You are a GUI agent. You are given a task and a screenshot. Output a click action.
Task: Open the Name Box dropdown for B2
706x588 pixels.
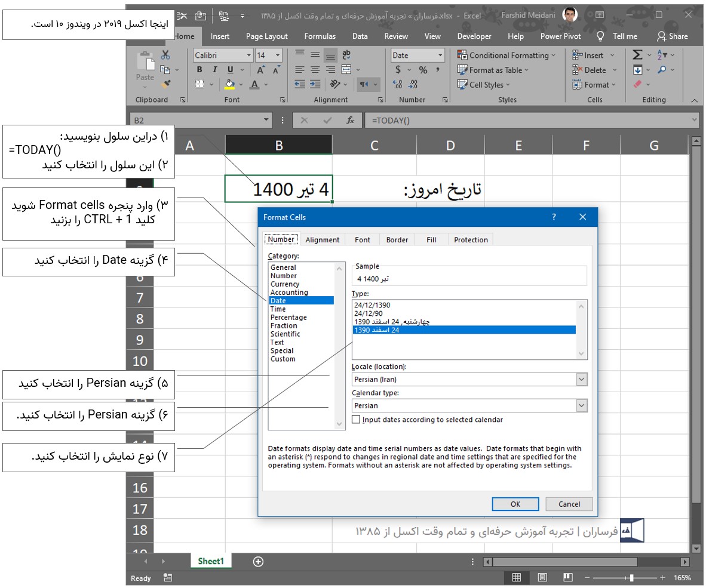click(x=266, y=120)
